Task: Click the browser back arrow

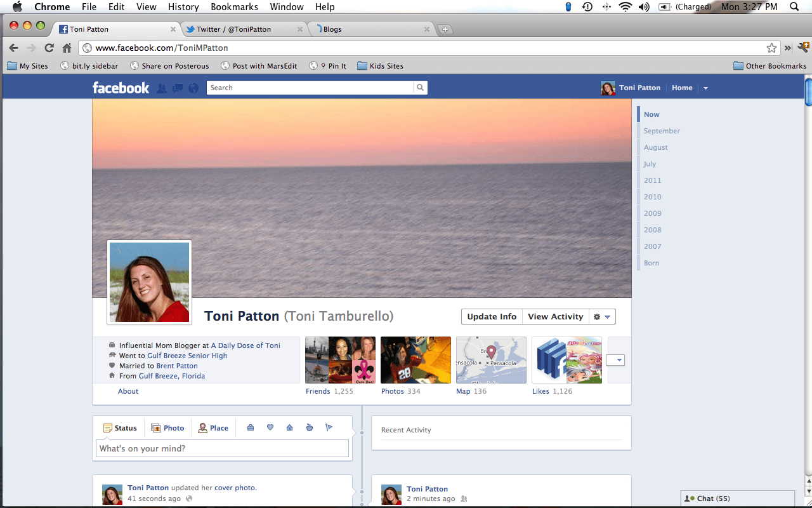Action: 13,48
